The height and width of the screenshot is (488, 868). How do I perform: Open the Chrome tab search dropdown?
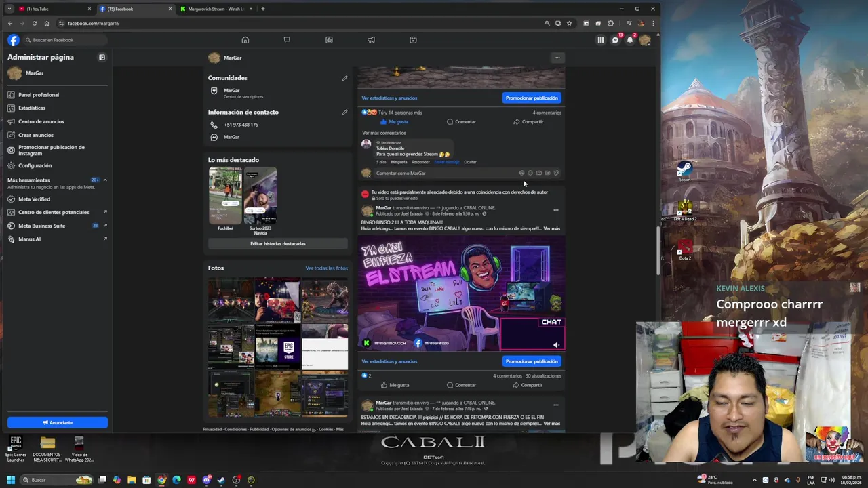tap(9, 9)
